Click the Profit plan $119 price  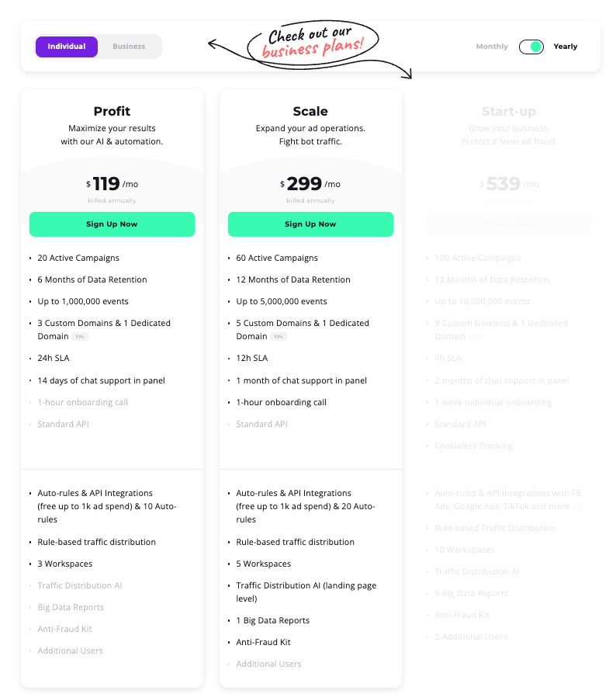(107, 184)
